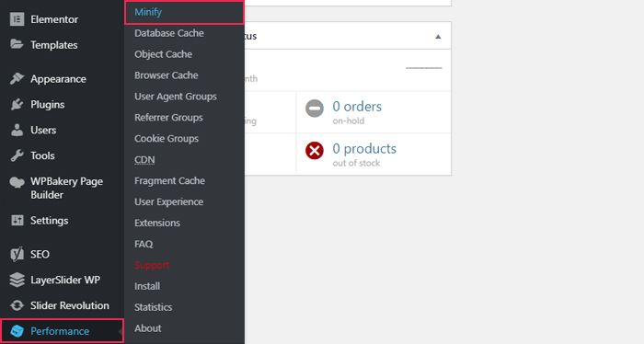Screen dimensions: 644x344
Task: Click the Plugins plug icon
Action: coord(17,104)
